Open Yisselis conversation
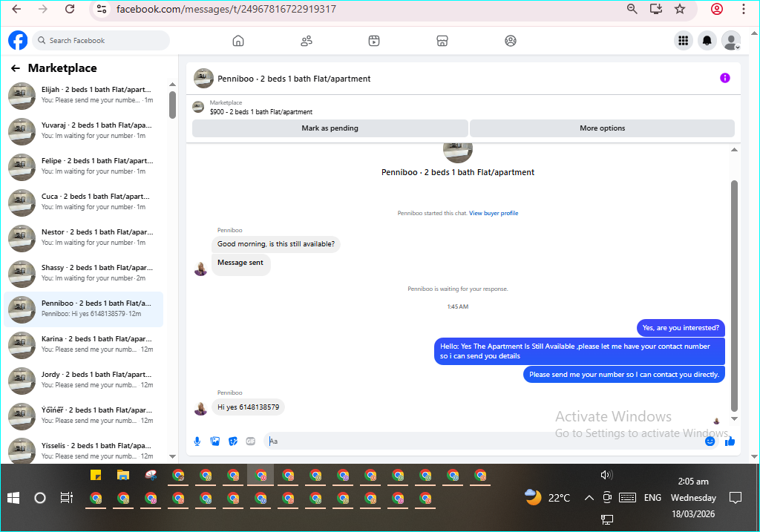Image resolution: width=760 pixels, height=532 pixels. coord(83,450)
